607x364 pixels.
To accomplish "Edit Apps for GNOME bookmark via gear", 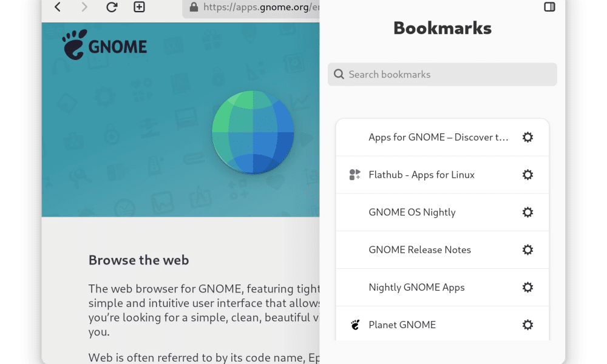I will click(x=527, y=137).
